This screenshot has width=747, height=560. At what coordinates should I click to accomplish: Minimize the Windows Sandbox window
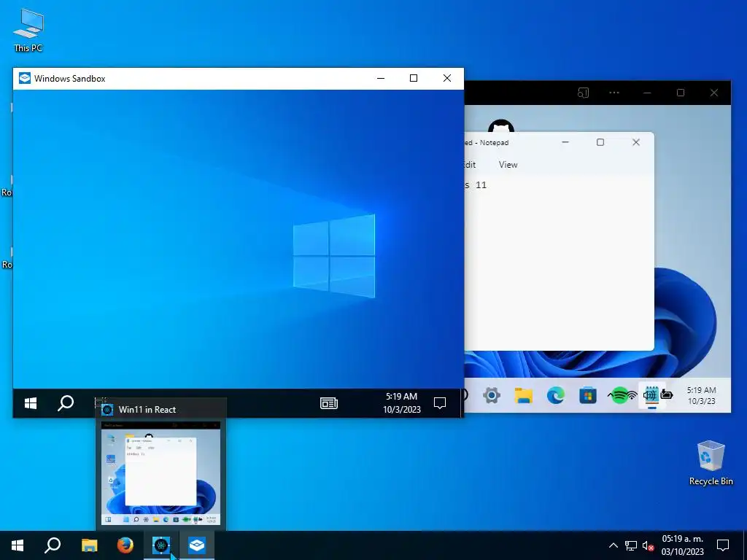(381, 78)
